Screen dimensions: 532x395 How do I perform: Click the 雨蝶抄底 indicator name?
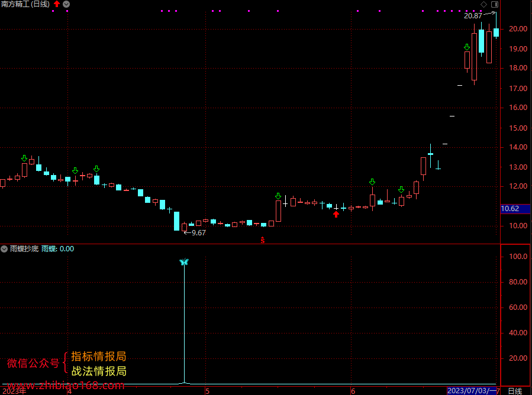tap(24, 249)
